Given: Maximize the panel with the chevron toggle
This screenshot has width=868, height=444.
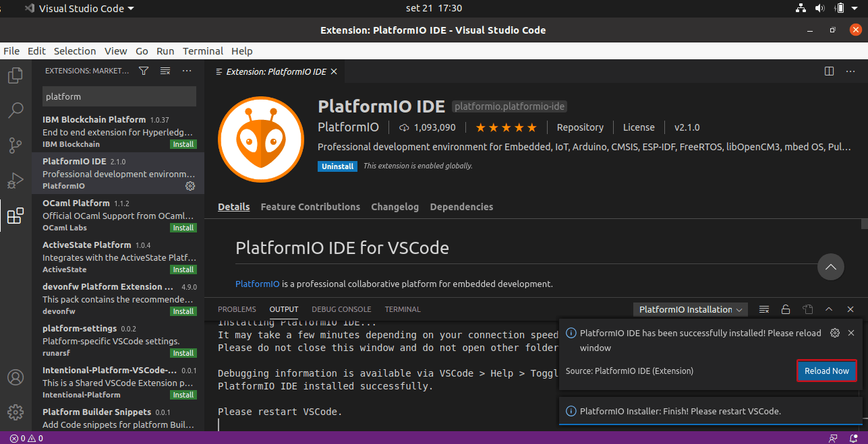Looking at the screenshot, I should pyautogui.click(x=829, y=309).
